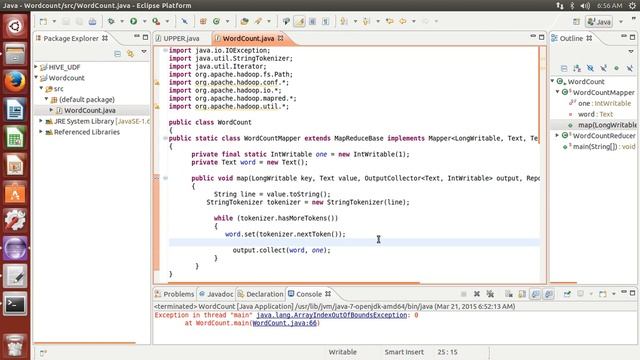Expand WordCountReducer node in Outline
640x360 pixels.
[x=557, y=135]
